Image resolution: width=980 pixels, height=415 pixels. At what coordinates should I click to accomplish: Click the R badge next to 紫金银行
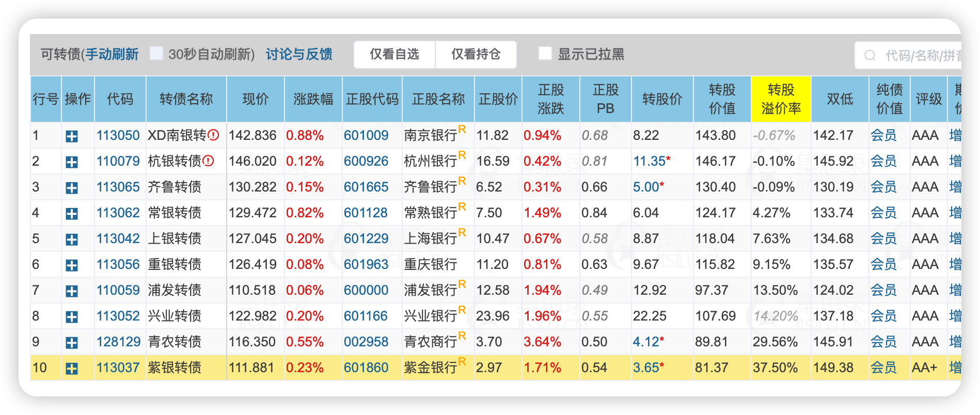tap(462, 361)
